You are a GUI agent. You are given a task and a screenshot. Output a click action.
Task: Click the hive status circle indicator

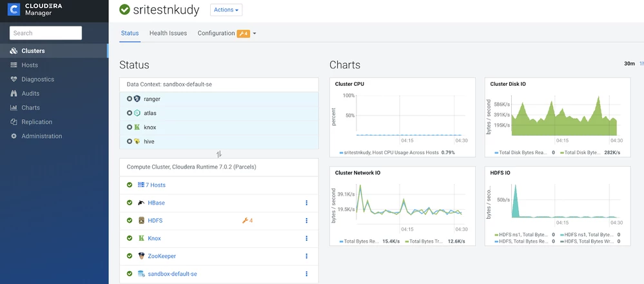pyautogui.click(x=130, y=141)
